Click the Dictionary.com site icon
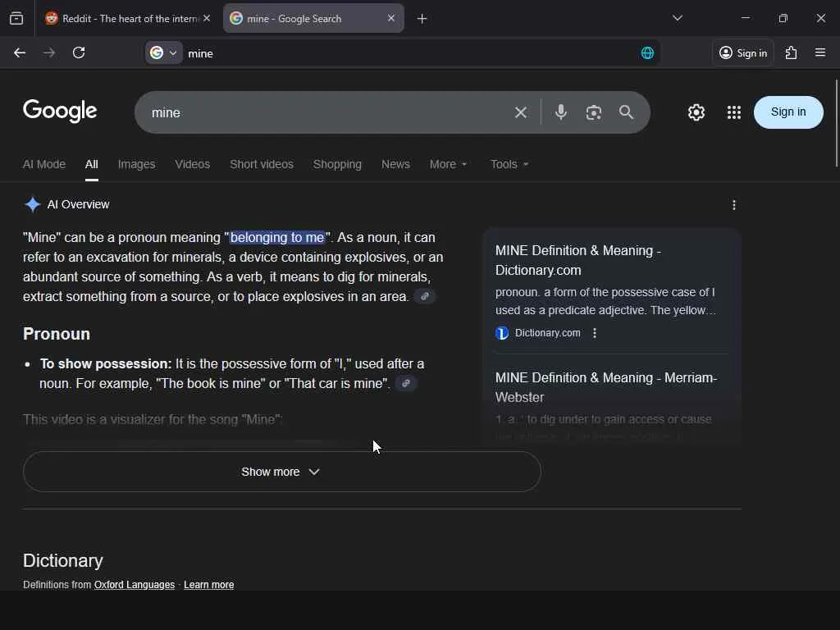Image resolution: width=840 pixels, height=630 pixels. (502, 333)
